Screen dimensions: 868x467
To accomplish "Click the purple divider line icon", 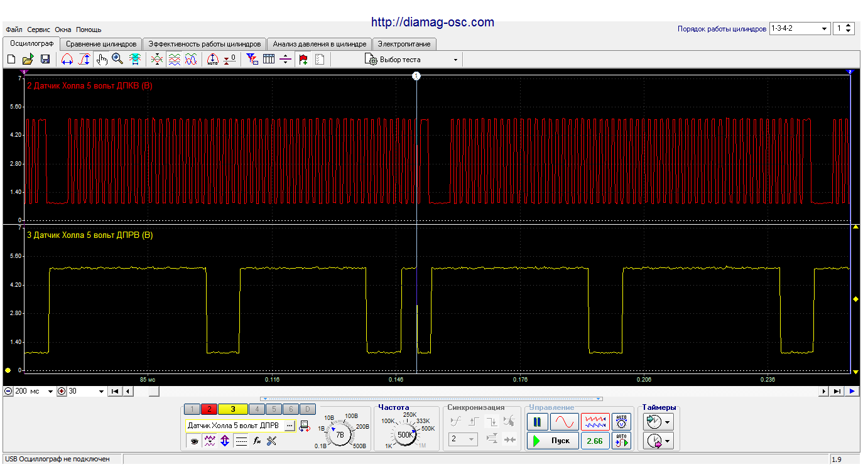I will pos(285,60).
